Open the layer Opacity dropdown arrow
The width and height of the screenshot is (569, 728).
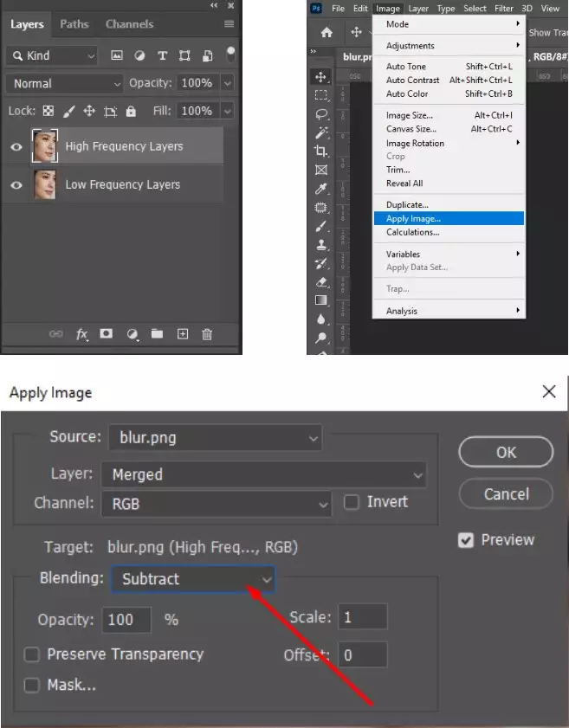[228, 83]
